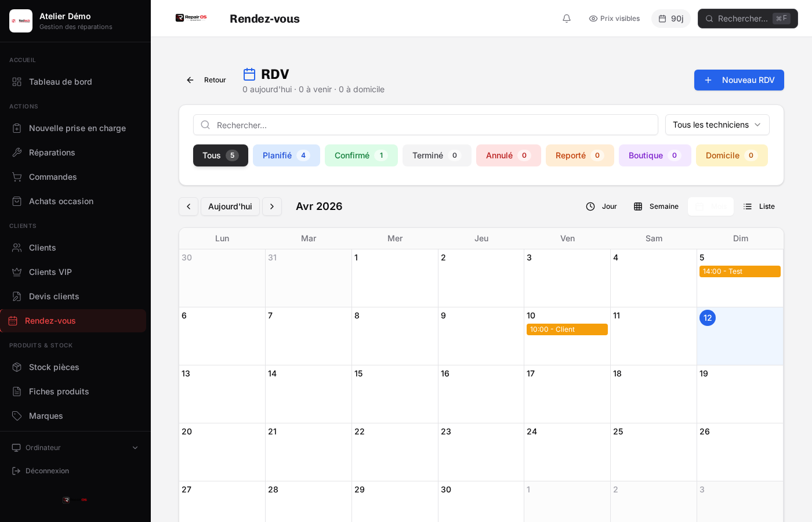Filter by Boutique appointments
Viewport: 812px width, 522px height.
click(655, 155)
